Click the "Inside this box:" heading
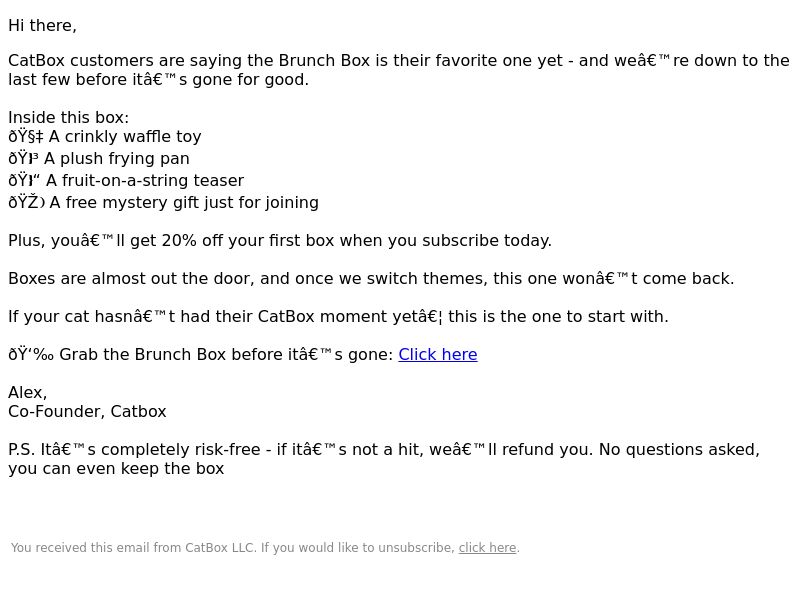Image resolution: width=800 pixels, height=600 pixels. (x=68, y=118)
